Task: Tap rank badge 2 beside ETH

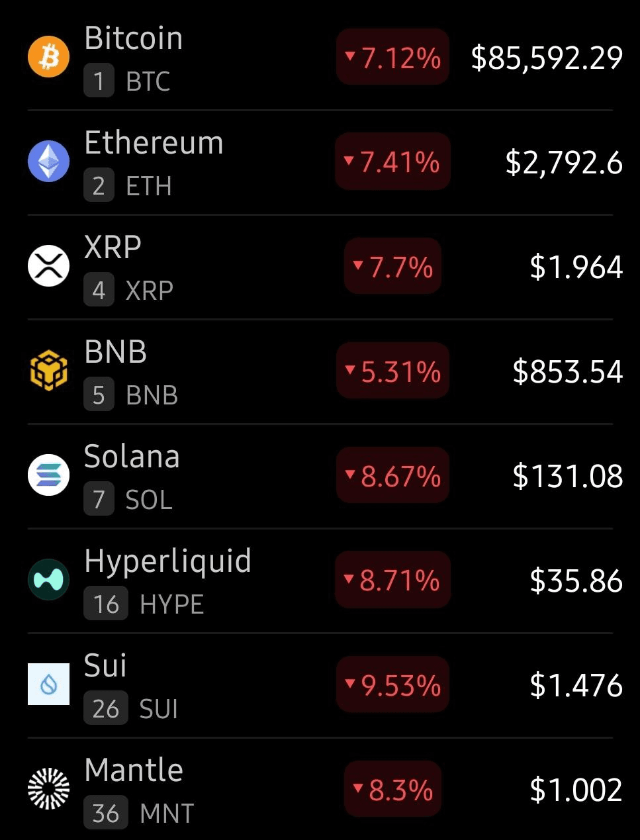Action: (99, 186)
